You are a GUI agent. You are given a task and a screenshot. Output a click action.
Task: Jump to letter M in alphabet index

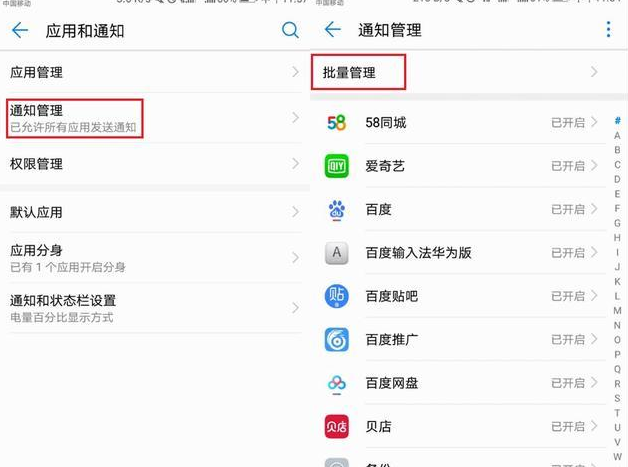click(617, 311)
